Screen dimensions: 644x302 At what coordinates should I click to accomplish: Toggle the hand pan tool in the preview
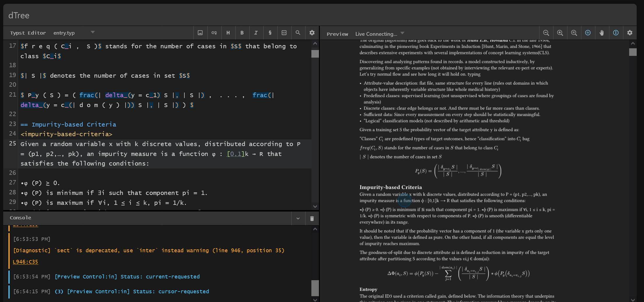602,33
